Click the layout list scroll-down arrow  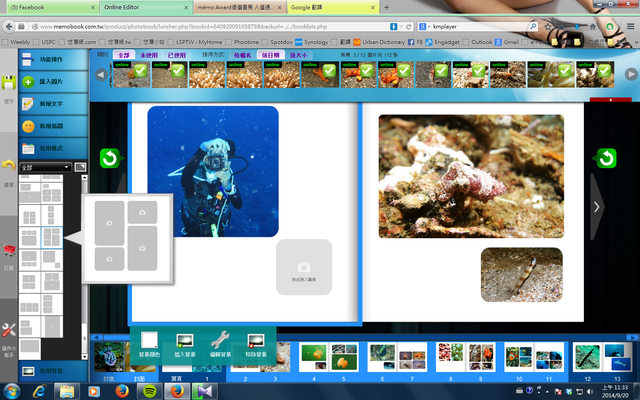tap(84, 357)
